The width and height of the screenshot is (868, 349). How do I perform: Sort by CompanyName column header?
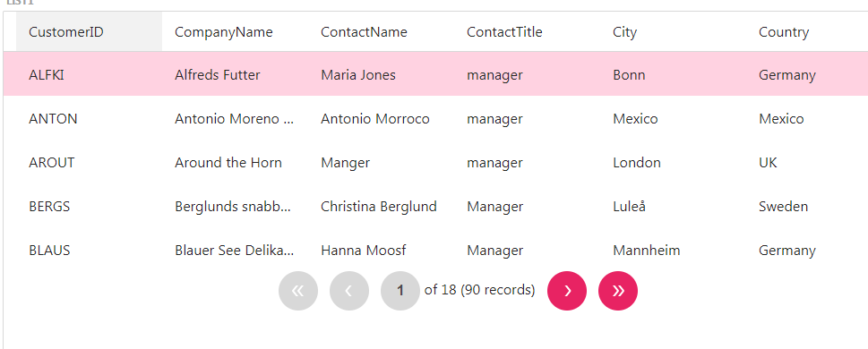pyautogui.click(x=236, y=32)
